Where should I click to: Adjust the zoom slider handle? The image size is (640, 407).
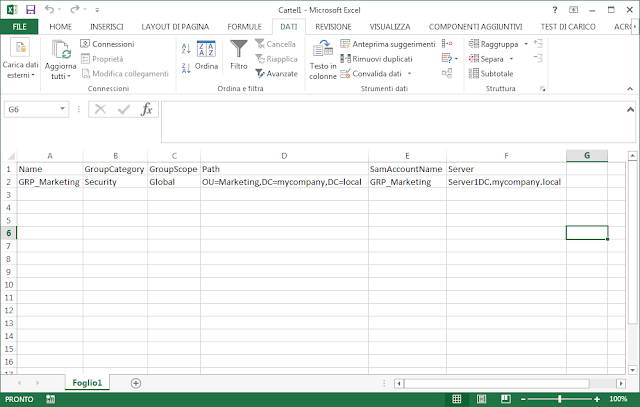(560, 399)
